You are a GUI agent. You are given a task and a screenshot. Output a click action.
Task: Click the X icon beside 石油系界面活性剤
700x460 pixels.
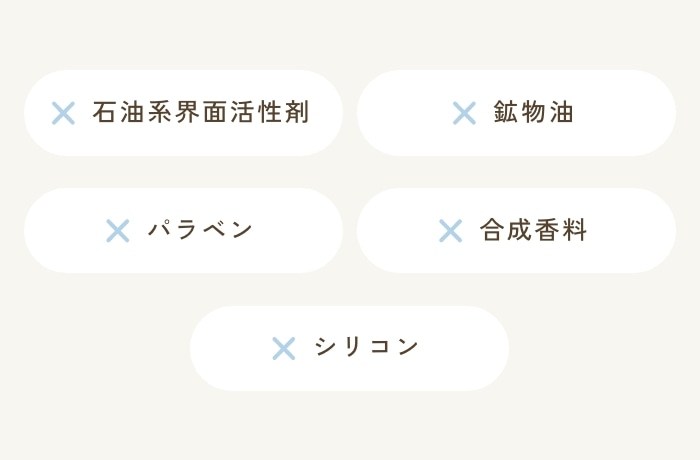pos(63,113)
